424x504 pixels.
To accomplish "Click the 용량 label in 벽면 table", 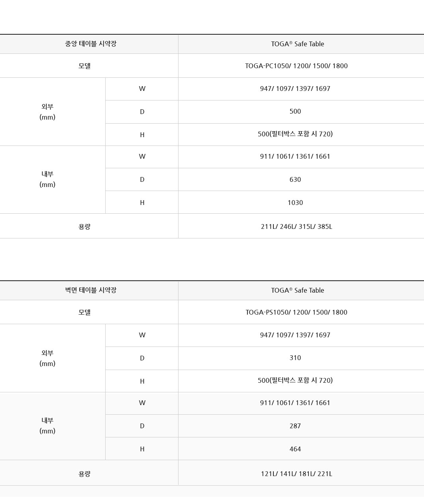I will click(x=84, y=474).
